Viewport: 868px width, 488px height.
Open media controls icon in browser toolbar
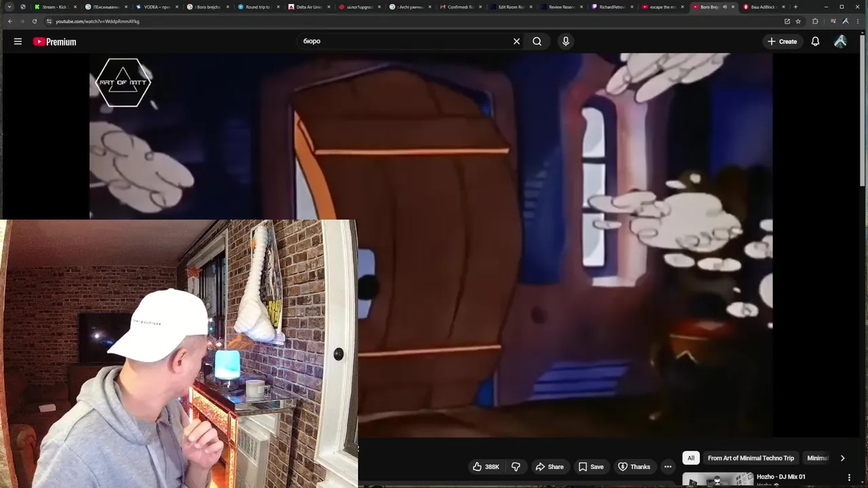[833, 21]
